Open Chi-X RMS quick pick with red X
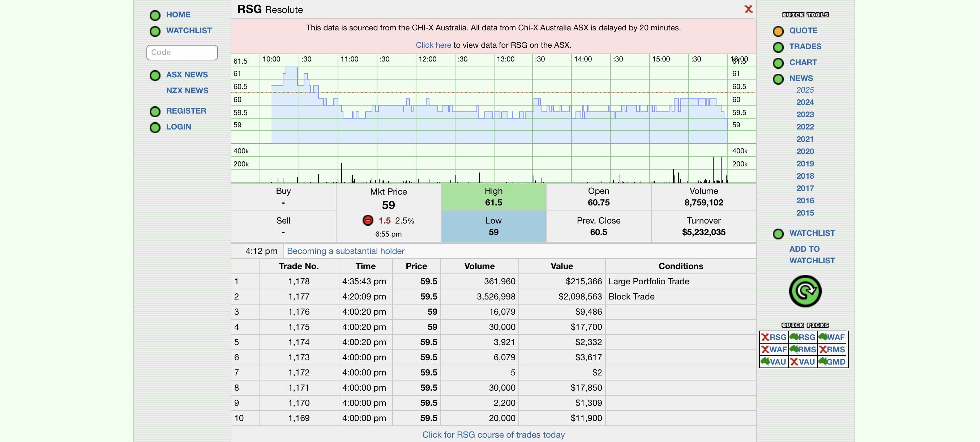 832,349
